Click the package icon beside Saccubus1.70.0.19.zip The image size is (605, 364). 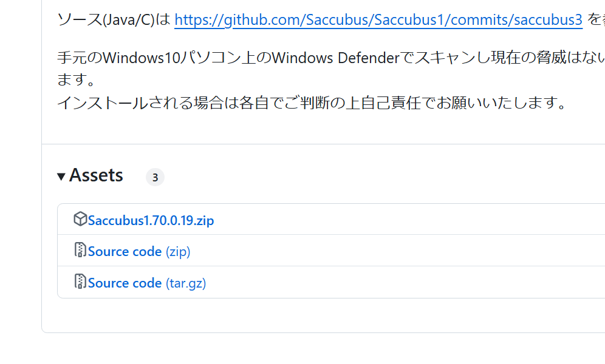tap(80, 219)
